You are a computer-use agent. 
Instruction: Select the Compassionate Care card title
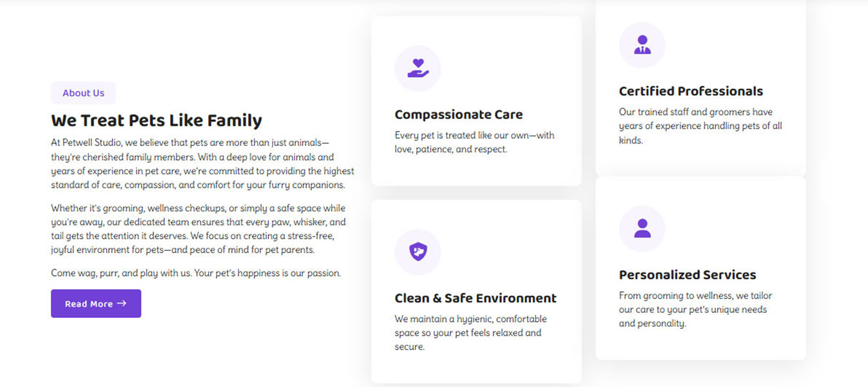[459, 115]
